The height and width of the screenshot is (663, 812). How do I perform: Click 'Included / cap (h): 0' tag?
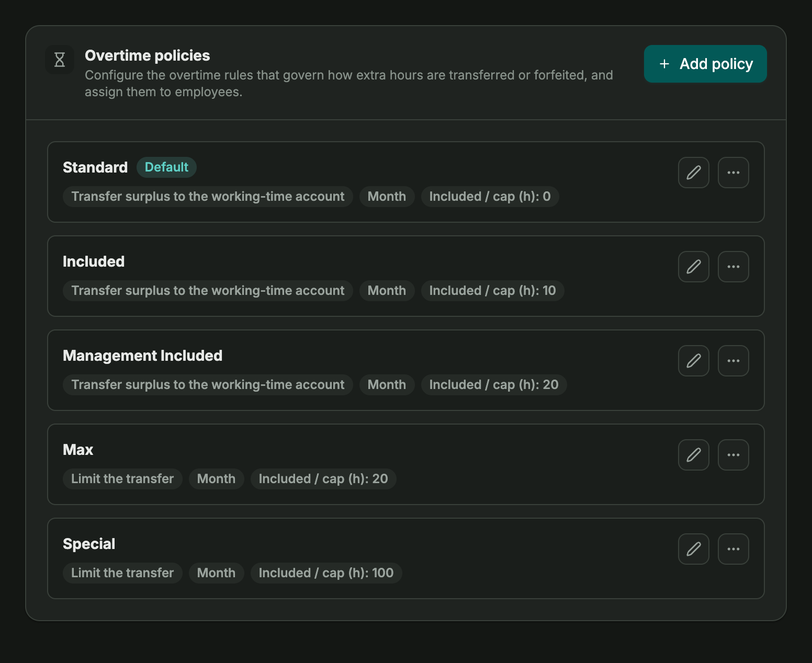[490, 197]
